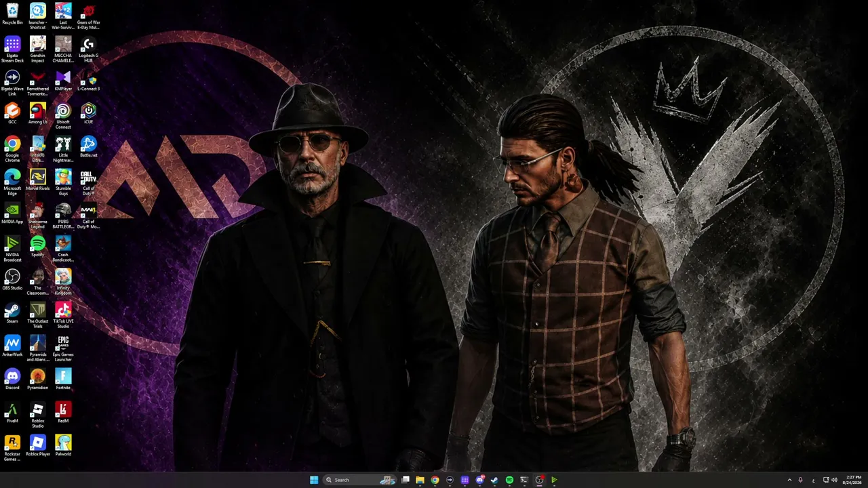Image resolution: width=868 pixels, height=488 pixels.
Task: Select the launcher - Shortcut desktop icon
Action: 38,16
